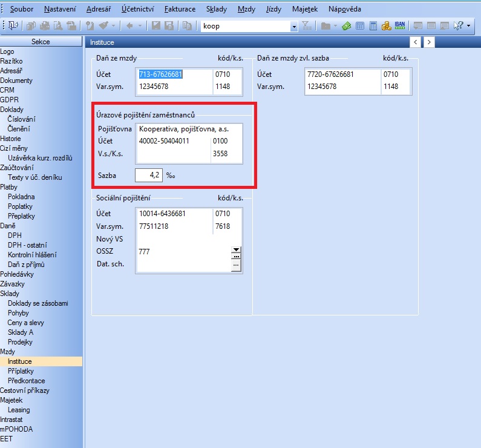Open the Mzdy menu in menu bar
The width and height of the screenshot is (481, 448).
[246, 10]
